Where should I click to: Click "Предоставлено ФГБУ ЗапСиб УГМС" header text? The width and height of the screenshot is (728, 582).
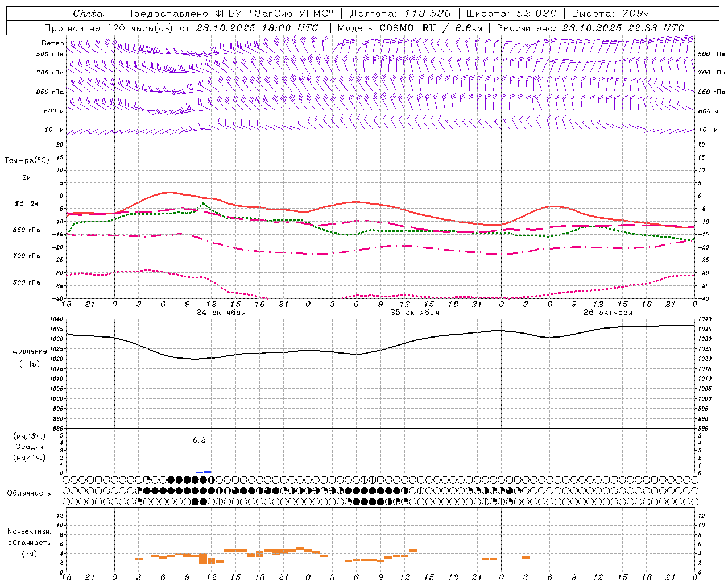click(x=229, y=14)
